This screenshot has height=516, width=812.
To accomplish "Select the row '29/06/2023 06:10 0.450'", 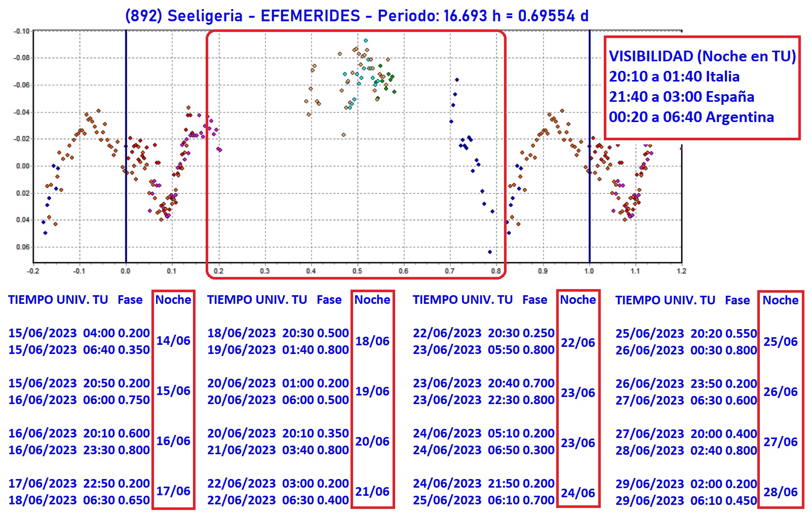I will (x=686, y=501).
